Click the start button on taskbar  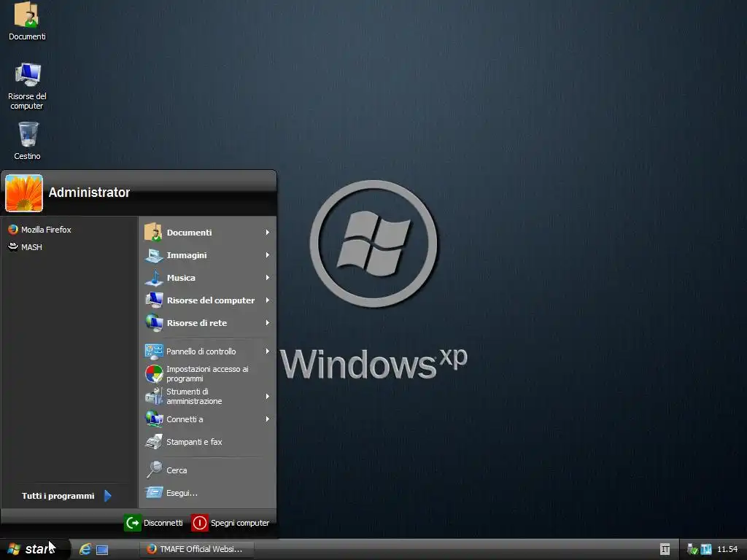[x=35, y=549]
